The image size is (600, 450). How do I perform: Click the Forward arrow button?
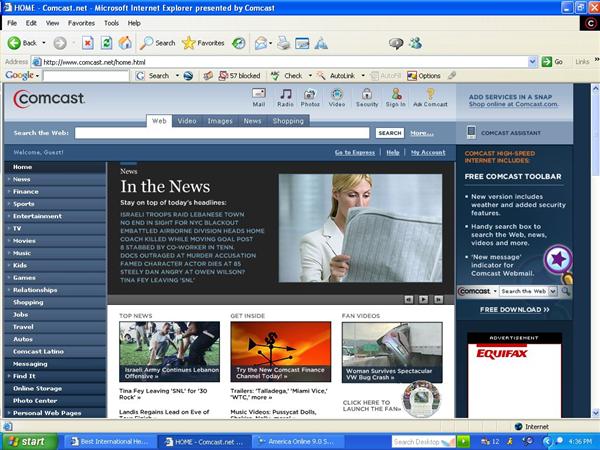(x=60, y=43)
